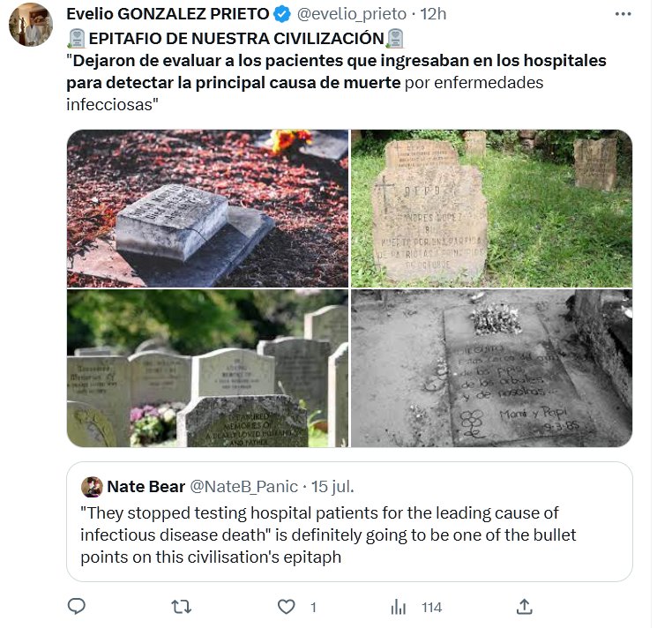Click the share upload icon

pyautogui.click(x=525, y=607)
